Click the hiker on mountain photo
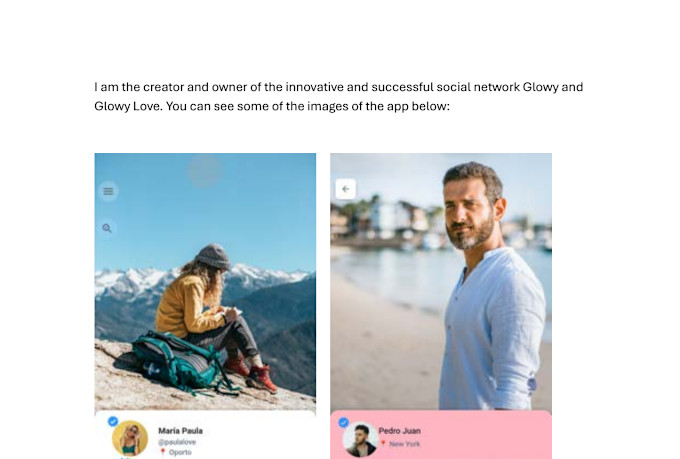 pos(205,282)
